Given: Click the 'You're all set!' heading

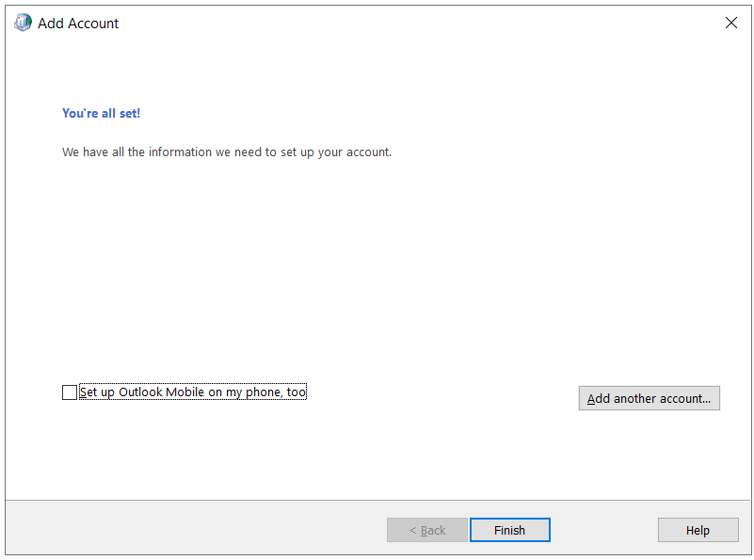Looking at the screenshot, I should 101,113.
